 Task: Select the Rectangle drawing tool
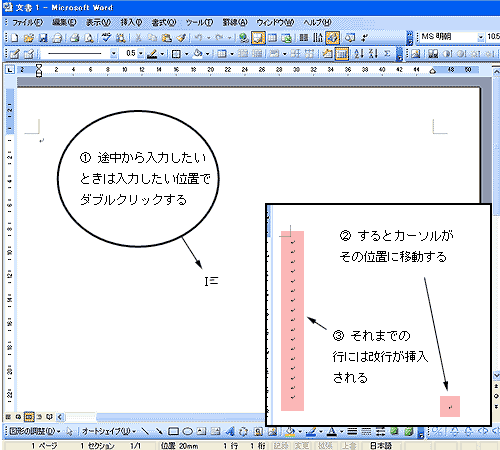(173, 431)
